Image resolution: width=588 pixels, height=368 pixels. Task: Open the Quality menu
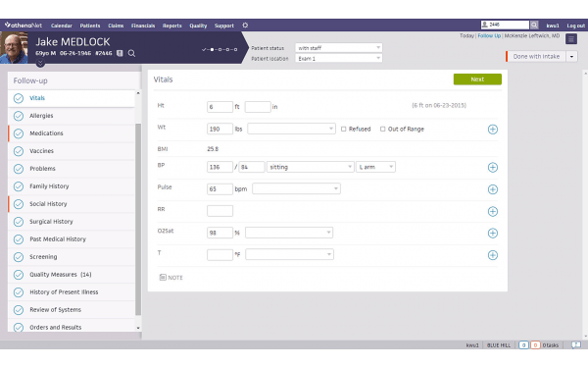pos(198,26)
